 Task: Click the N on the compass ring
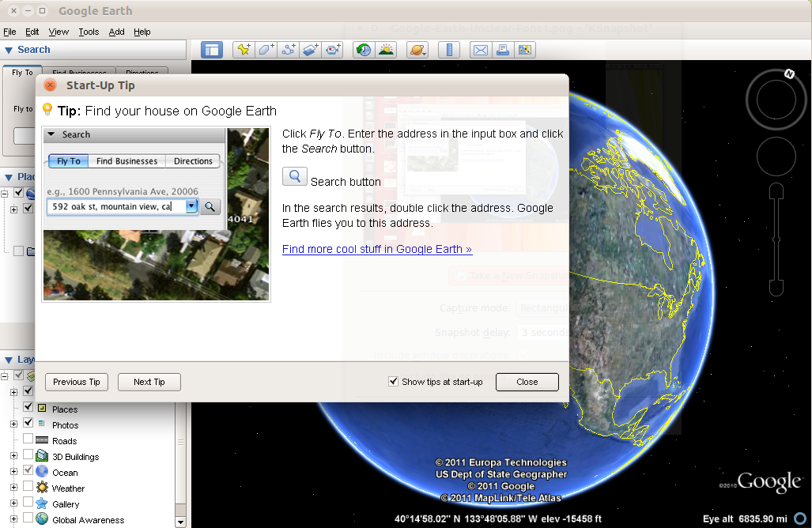point(789,74)
